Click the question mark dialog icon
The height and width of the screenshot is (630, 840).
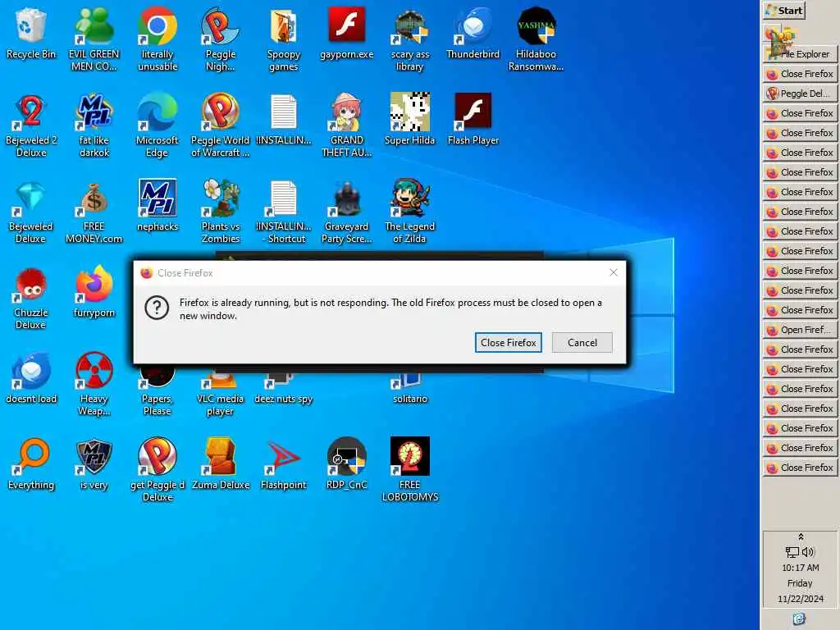tap(157, 308)
